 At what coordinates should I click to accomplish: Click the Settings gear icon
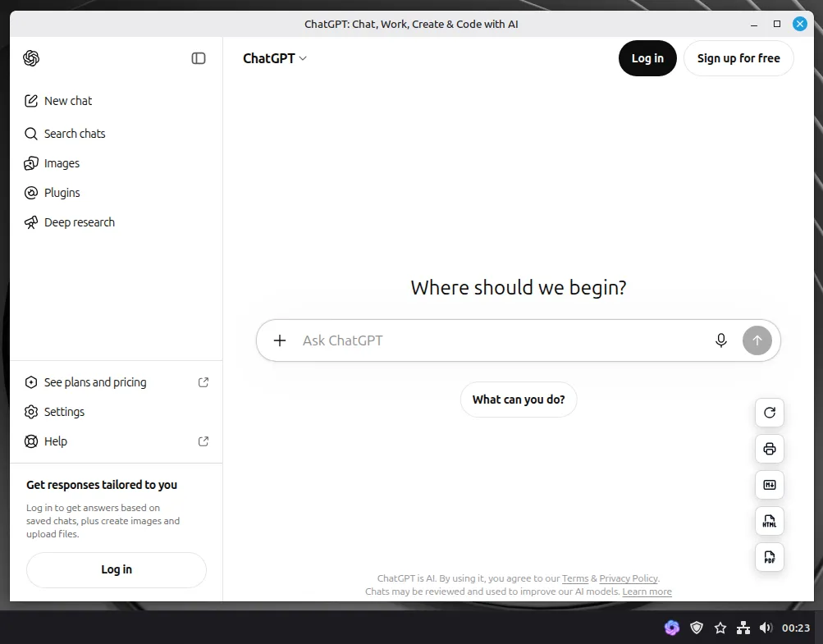click(31, 412)
